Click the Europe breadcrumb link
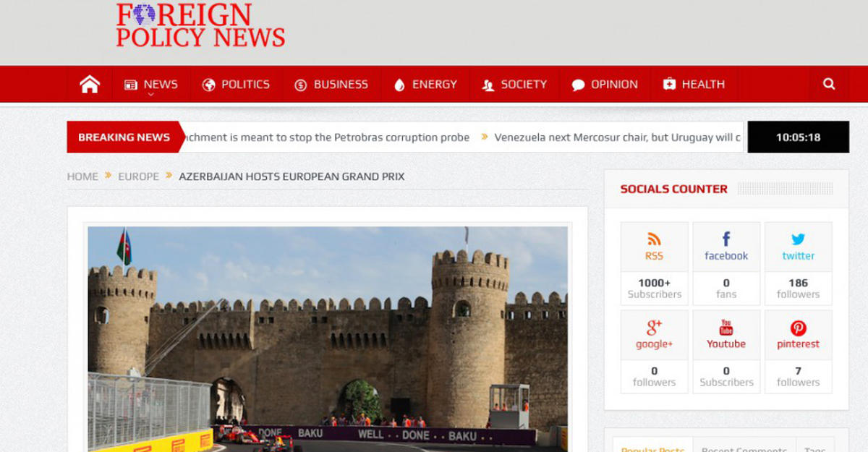Screen dimensions: 868x452 pos(138,176)
